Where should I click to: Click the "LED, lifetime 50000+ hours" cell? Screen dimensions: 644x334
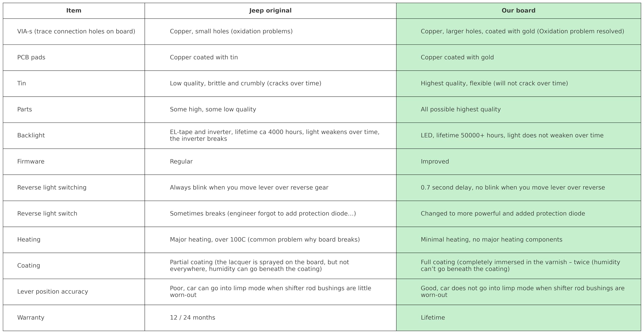518,136
